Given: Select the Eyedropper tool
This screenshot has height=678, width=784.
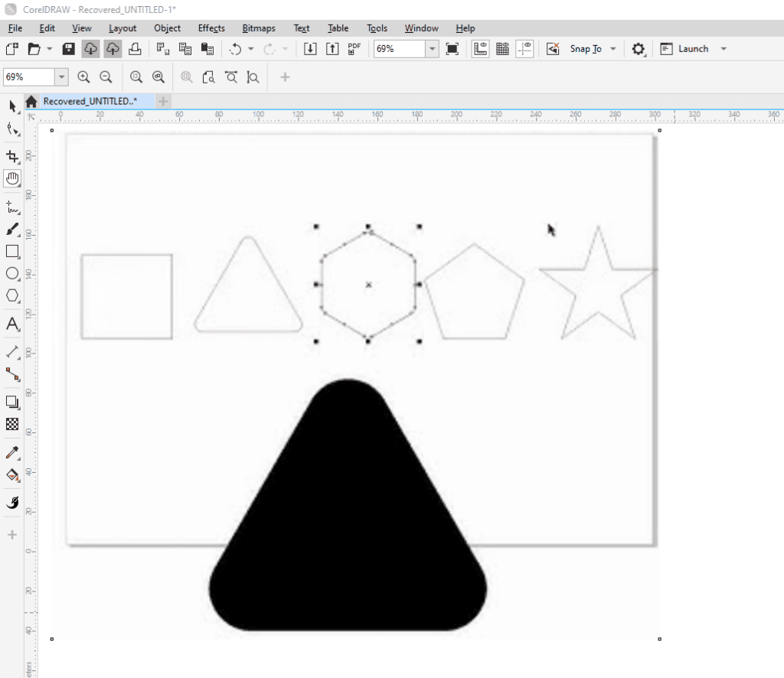Looking at the screenshot, I should click(x=11, y=452).
